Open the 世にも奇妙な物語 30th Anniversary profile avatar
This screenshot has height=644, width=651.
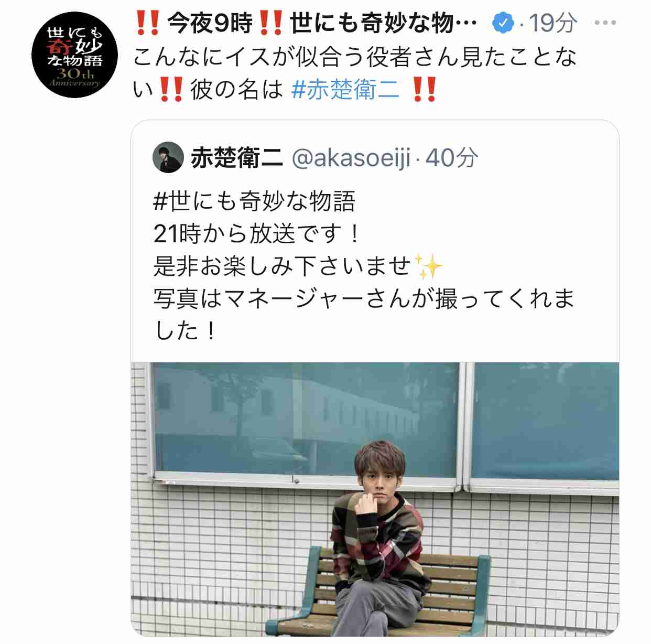[x=74, y=55]
